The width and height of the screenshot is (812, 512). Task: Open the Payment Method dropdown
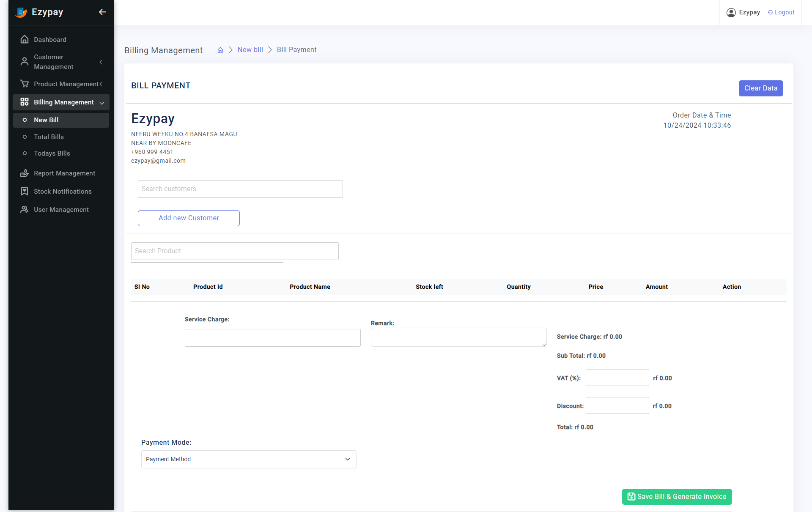[249, 459]
